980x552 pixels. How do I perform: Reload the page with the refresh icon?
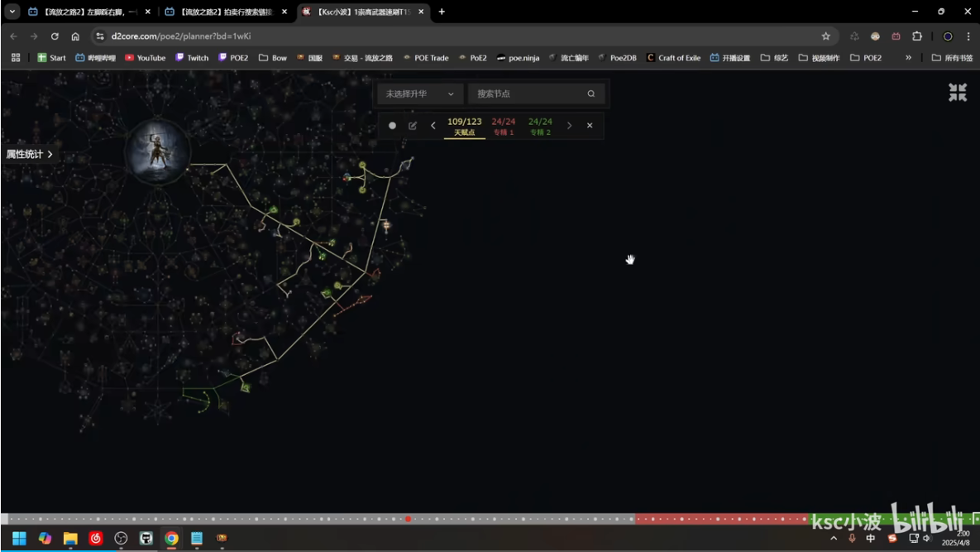pos(55,36)
